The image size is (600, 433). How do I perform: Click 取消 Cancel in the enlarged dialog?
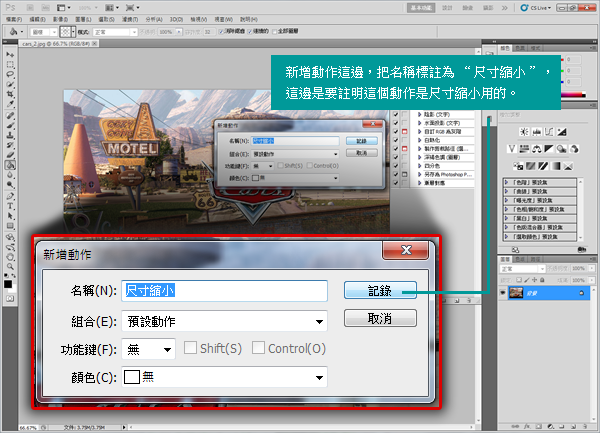[380, 318]
